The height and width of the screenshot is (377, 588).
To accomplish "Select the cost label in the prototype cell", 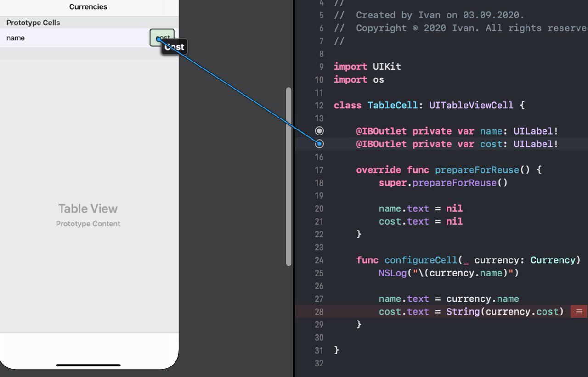I will (x=162, y=38).
